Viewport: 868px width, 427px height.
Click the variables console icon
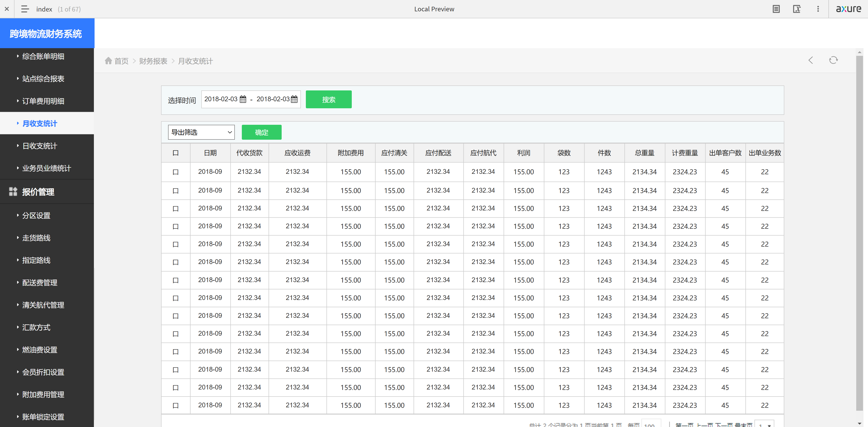(797, 9)
